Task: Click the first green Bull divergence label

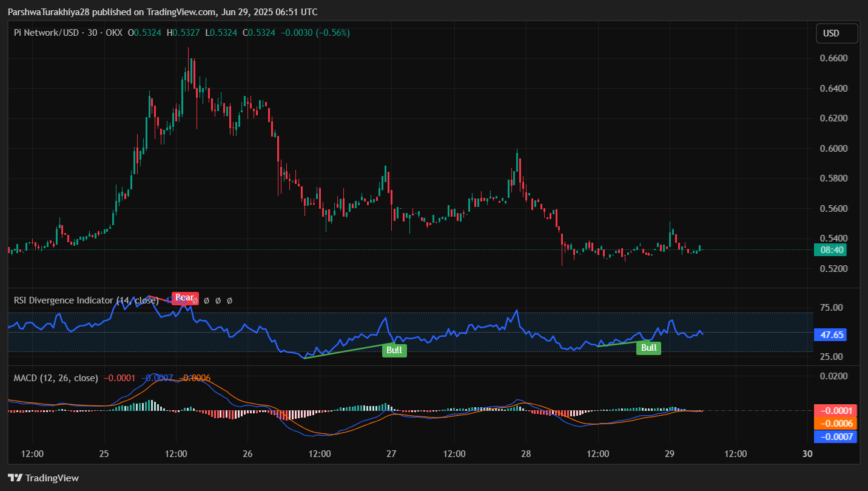Action: pyautogui.click(x=394, y=350)
